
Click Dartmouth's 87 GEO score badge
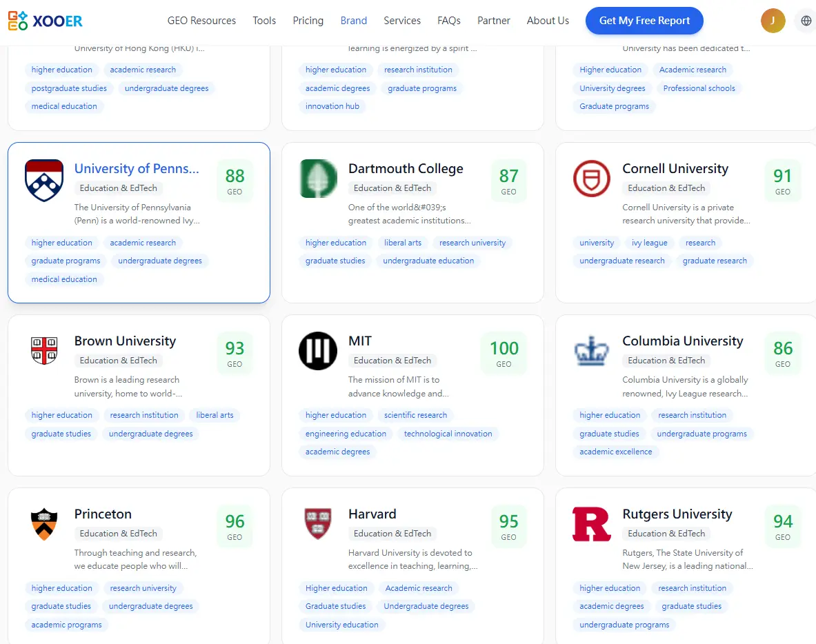click(508, 181)
